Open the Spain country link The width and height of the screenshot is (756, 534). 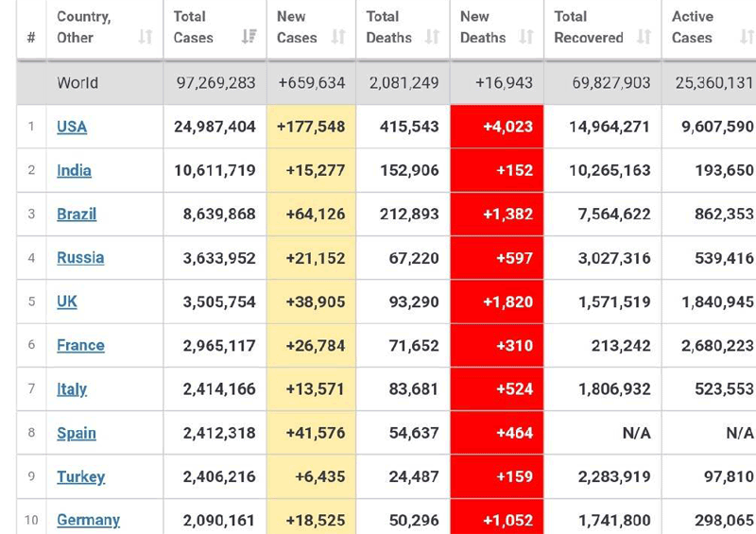pos(77,433)
